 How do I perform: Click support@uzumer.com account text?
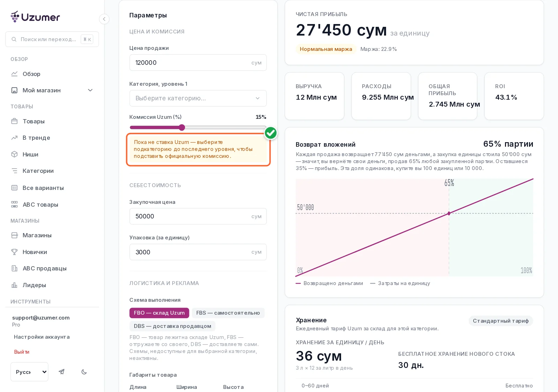41,318
